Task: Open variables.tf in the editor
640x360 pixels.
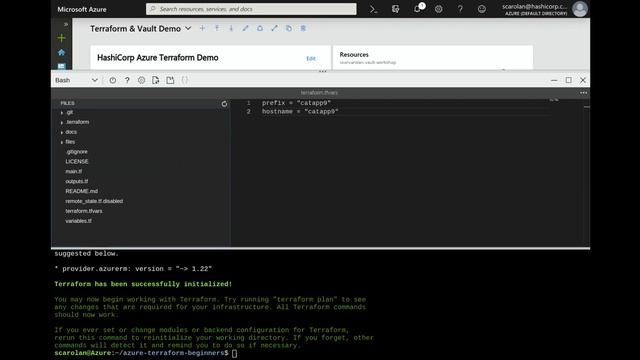Action: [78, 221]
